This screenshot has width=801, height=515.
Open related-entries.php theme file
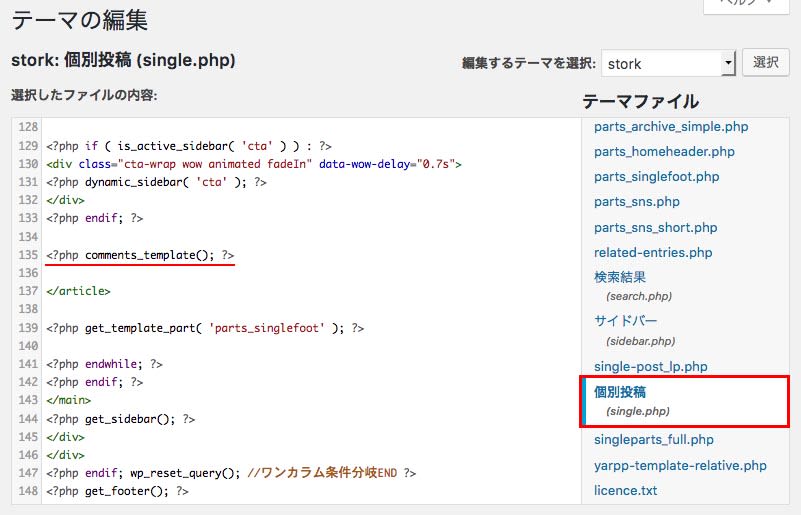653,252
